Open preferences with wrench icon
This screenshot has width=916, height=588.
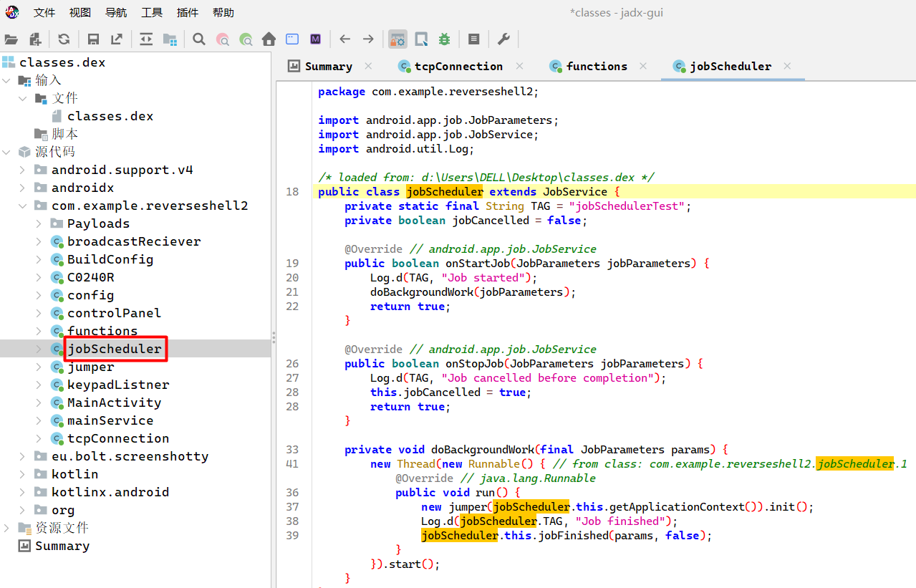(x=503, y=39)
